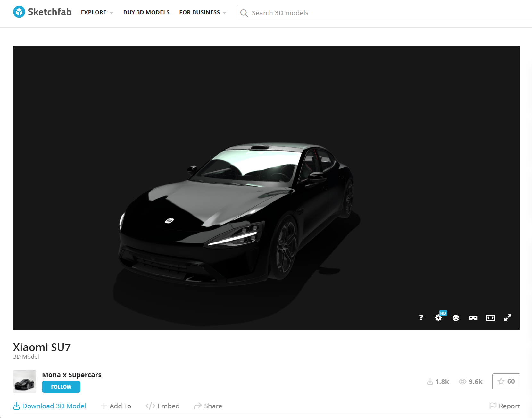Open viewer settings gear with HD badge
The image size is (532, 418).
click(x=438, y=317)
